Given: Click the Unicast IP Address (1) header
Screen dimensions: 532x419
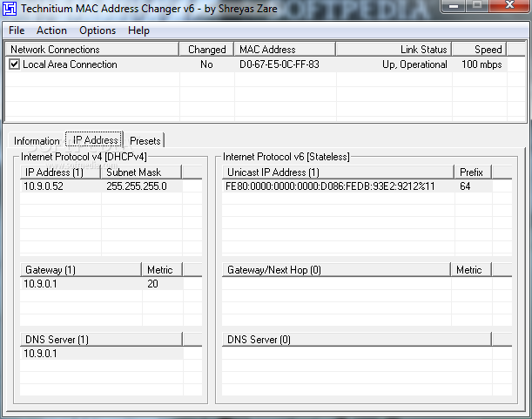Looking at the screenshot, I should click(x=338, y=172).
